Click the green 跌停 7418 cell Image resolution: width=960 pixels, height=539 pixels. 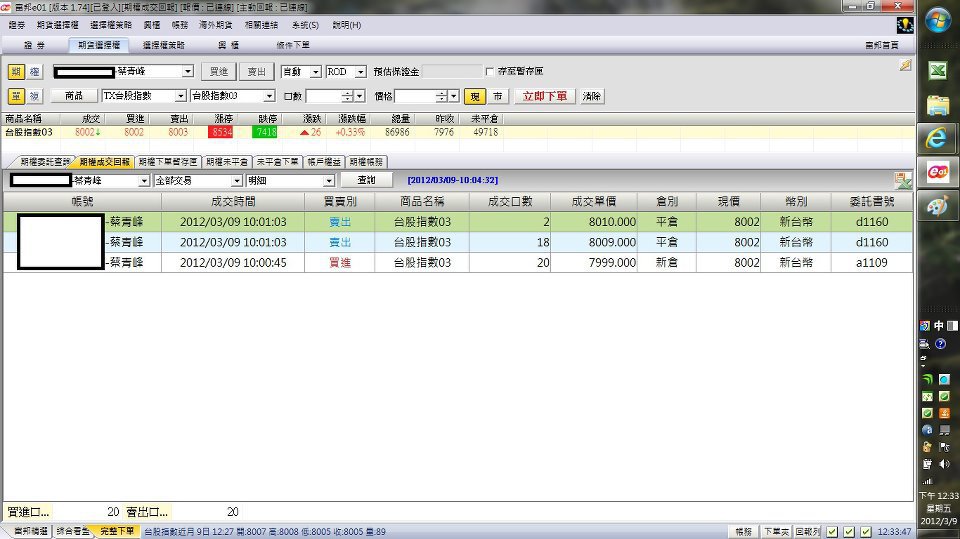[x=265, y=132]
